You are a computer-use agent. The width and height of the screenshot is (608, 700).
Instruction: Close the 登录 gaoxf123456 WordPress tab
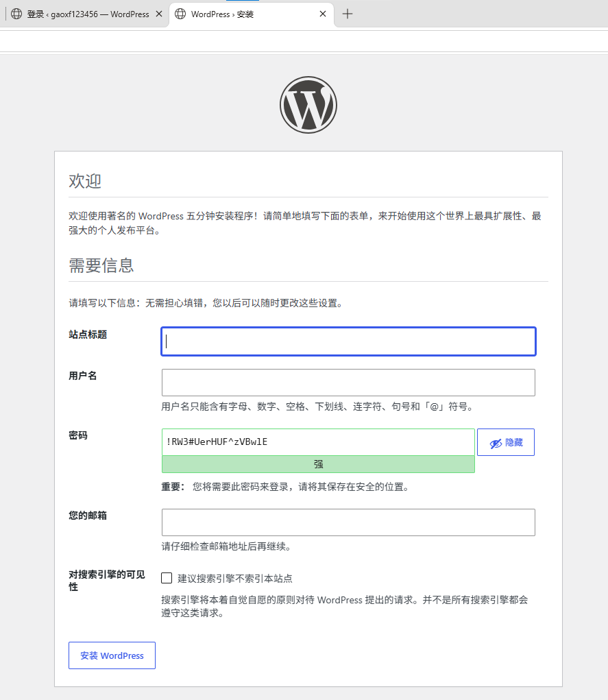(x=159, y=14)
